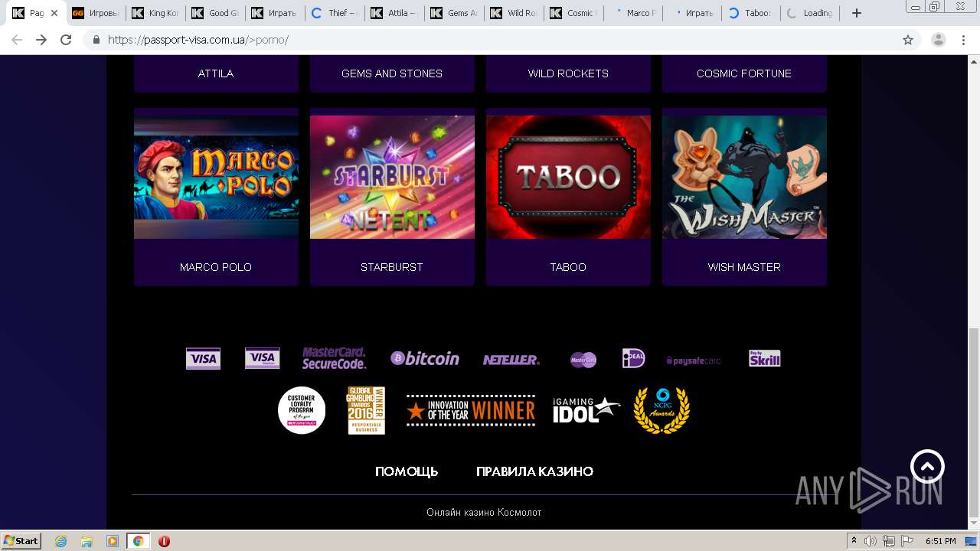The height and width of the screenshot is (551, 980).
Task: Switch to the Thief tab
Action: 334,13
